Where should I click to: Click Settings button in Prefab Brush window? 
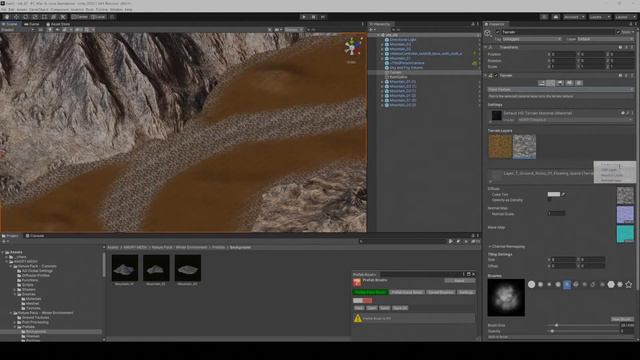pos(466,292)
